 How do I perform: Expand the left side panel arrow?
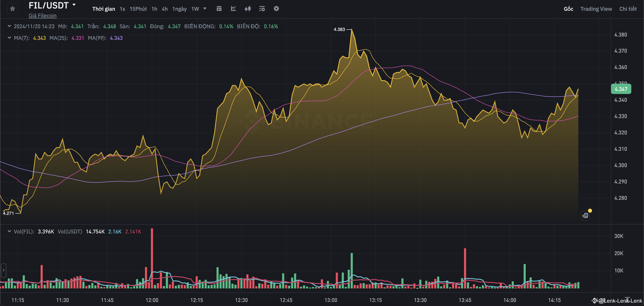4,270
